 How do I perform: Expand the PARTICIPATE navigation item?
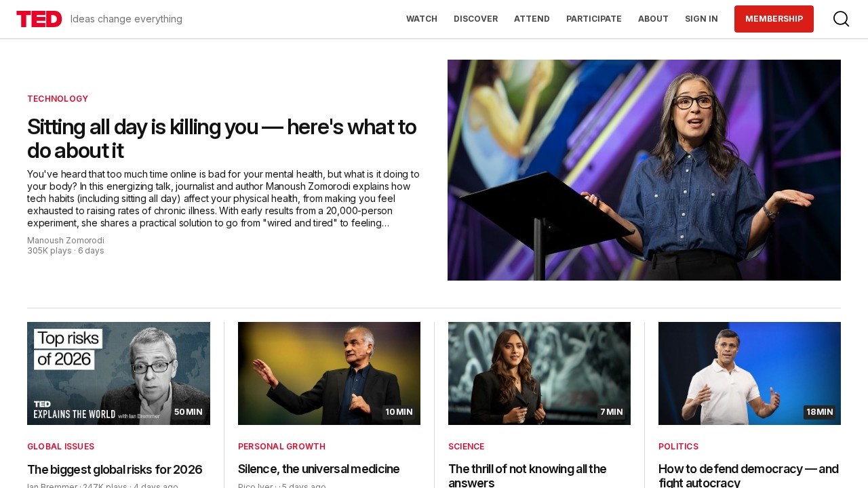point(594,19)
